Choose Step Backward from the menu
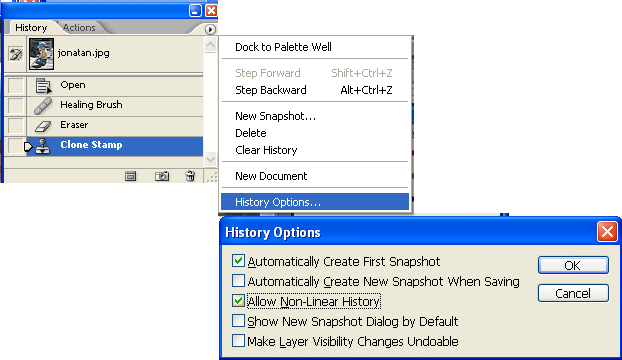Screen dimensions: 622x360 [x=315, y=90]
